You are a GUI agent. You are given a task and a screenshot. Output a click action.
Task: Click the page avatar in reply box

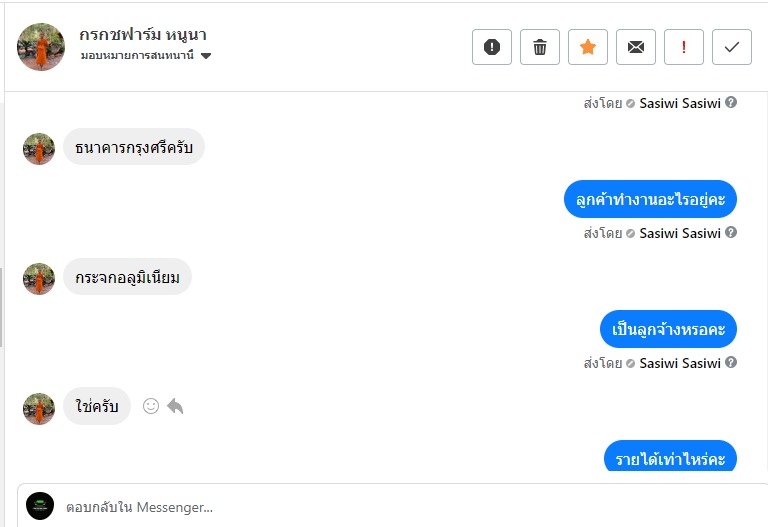coord(40,506)
